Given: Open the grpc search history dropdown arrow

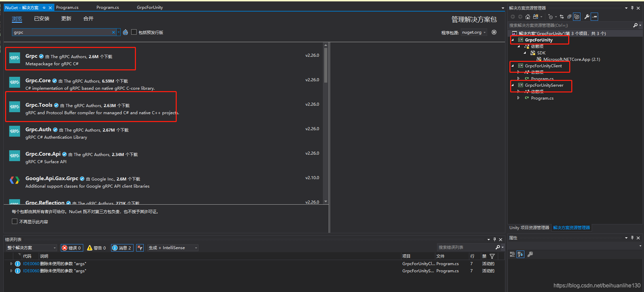Looking at the screenshot, I should [x=118, y=32].
